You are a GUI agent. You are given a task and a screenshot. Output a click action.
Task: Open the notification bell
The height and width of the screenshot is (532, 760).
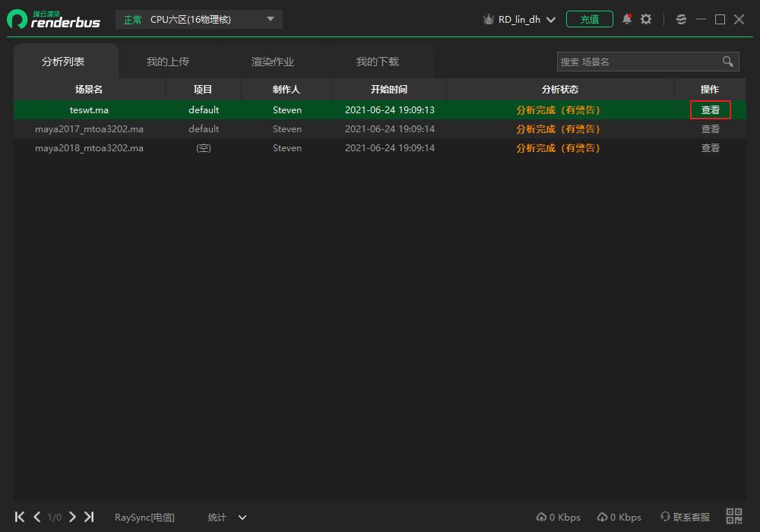click(x=627, y=19)
